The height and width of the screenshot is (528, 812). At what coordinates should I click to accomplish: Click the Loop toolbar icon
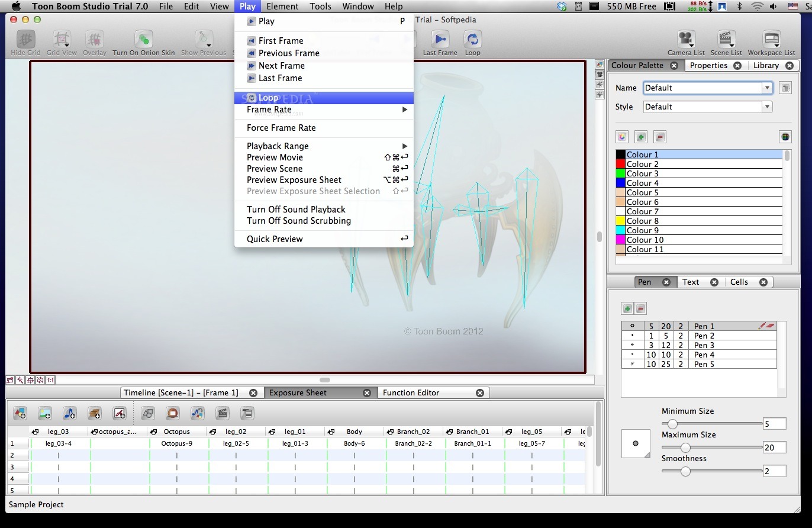[472, 39]
